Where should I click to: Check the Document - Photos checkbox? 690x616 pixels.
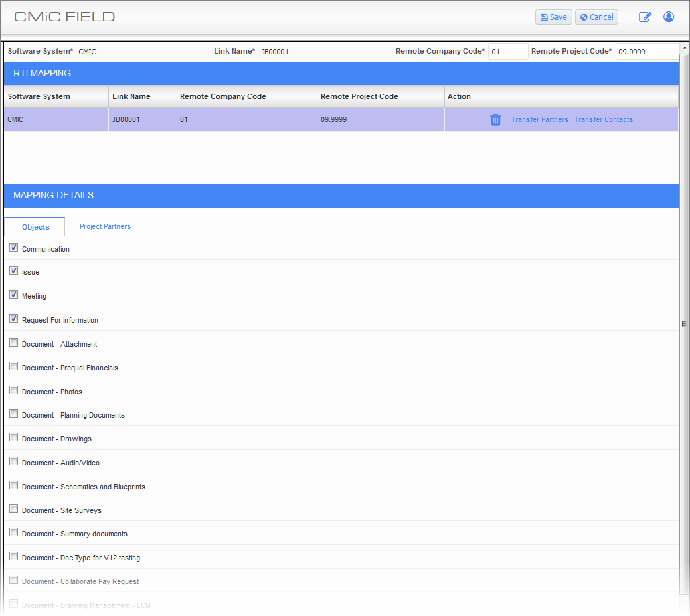pos(14,390)
